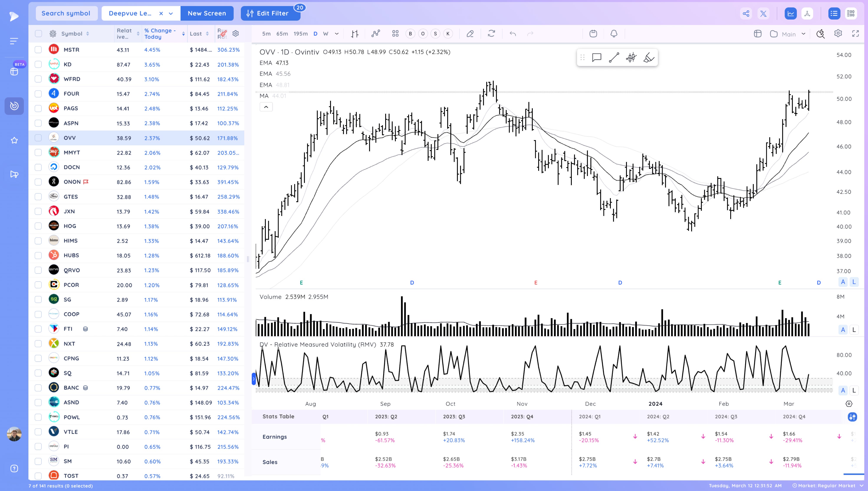Toggle the B marker button
868x491 pixels.
coord(410,34)
